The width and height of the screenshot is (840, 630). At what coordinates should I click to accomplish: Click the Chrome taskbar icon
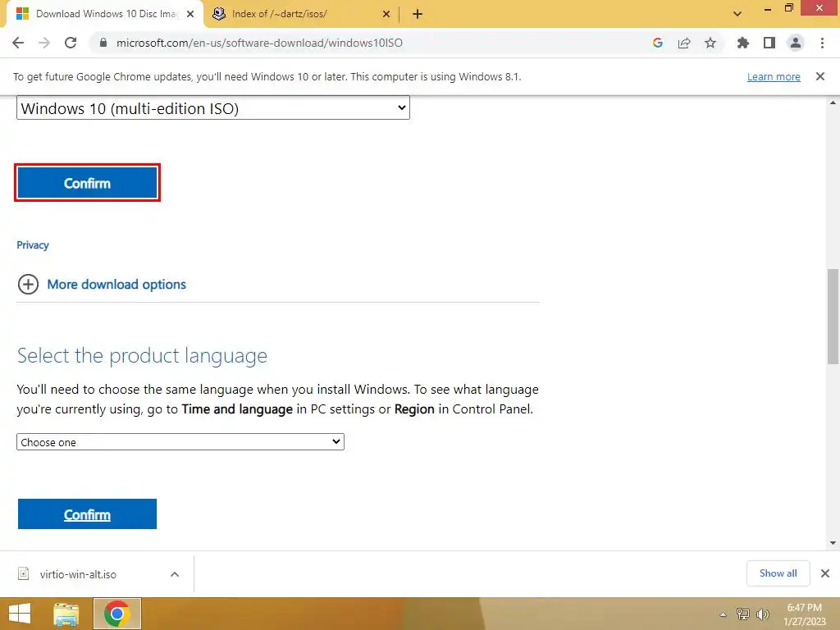pos(117,614)
